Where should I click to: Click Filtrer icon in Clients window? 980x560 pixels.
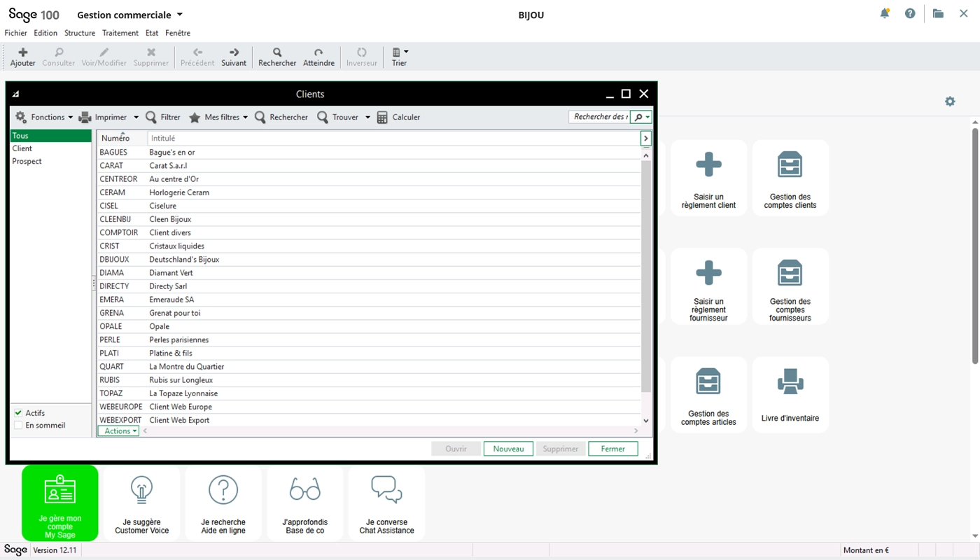click(150, 117)
